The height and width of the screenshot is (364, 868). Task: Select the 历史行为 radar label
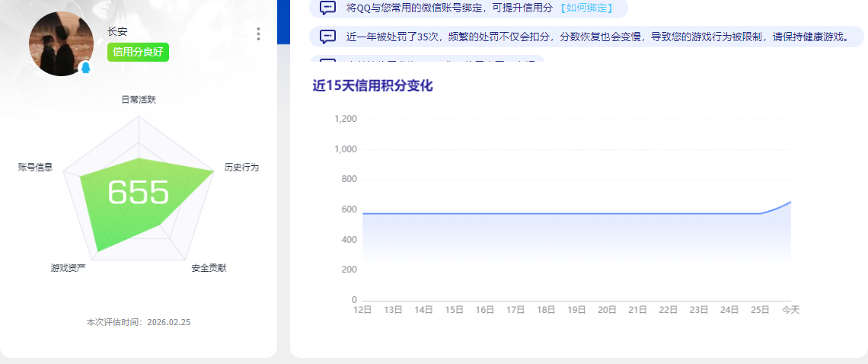[241, 168]
